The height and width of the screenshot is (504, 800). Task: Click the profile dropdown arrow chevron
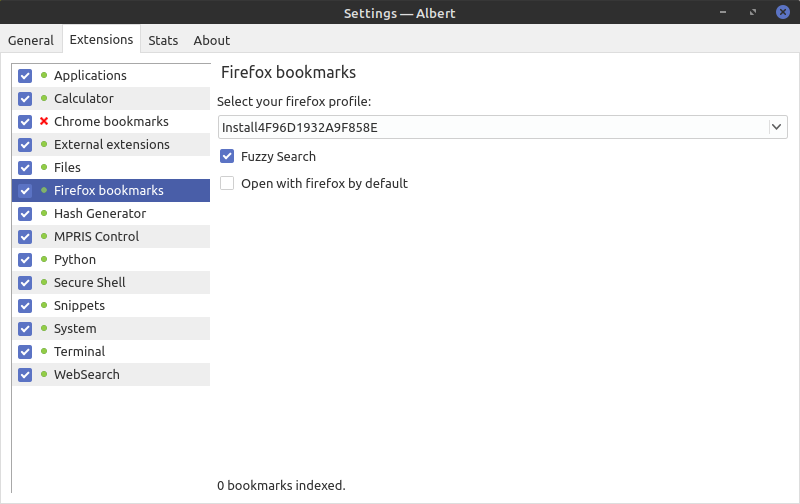777,127
